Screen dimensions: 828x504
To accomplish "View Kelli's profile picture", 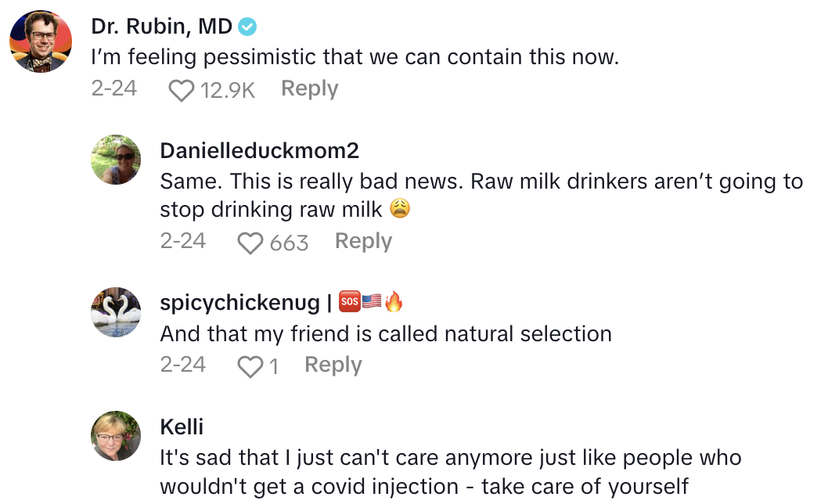I will [x=116, y=436].
